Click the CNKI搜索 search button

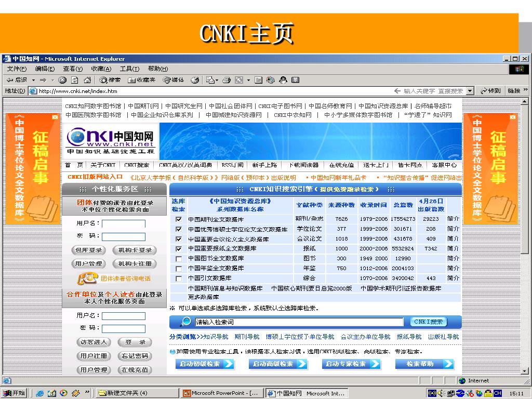click(428, 322)
